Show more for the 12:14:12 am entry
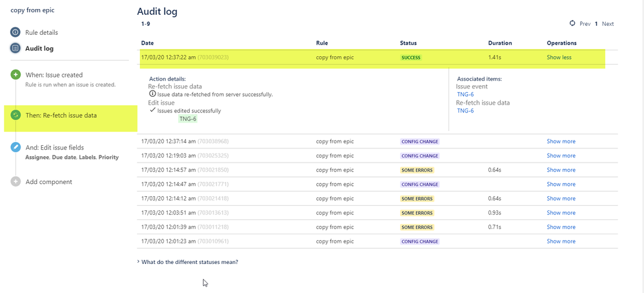The image size is (644, 293). coord(561,199)
